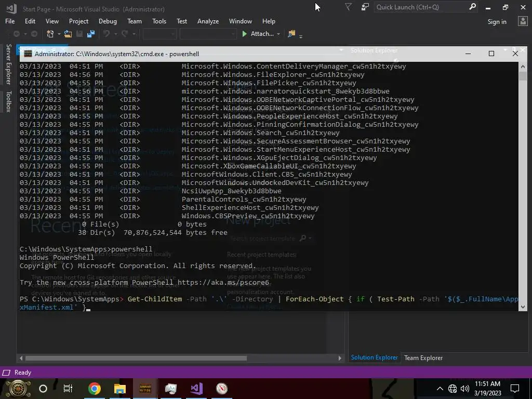
Task: Open the Test menu
Action: point(181,21)
